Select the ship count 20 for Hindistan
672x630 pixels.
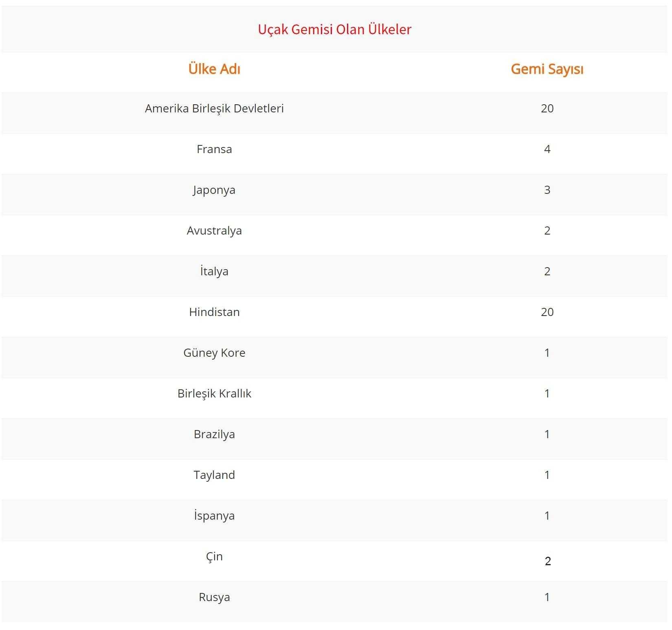click(x=547, y=312)
